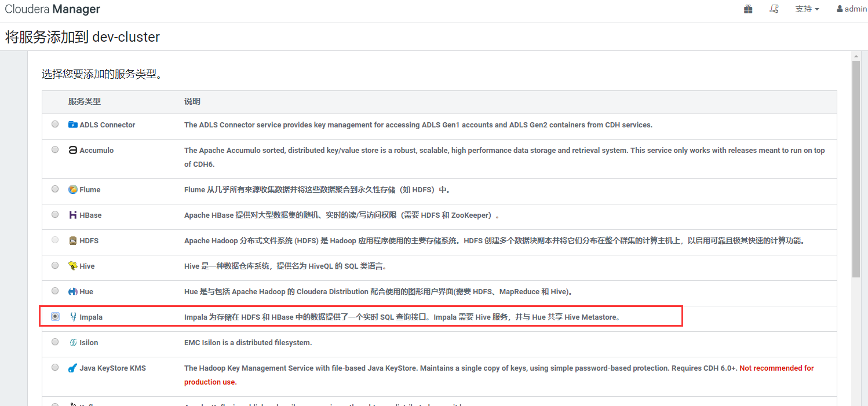868x406 pixels.
Task: Click the Accumulo service name label
Action: [x=97, y=151]
